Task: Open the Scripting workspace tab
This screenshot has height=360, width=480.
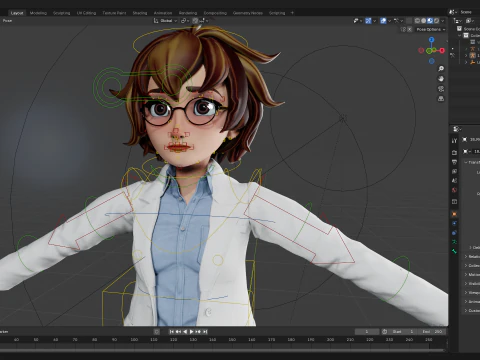Action: (277, 13)
